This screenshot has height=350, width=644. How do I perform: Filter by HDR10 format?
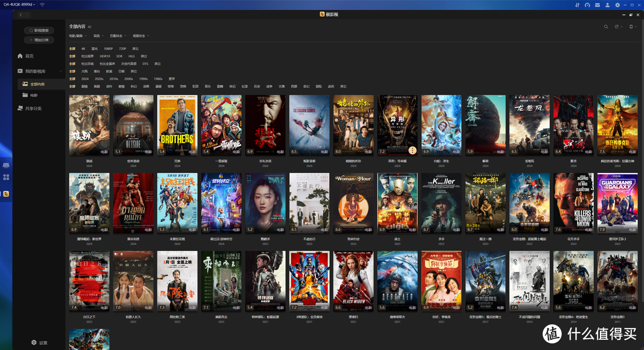[105, 56]
